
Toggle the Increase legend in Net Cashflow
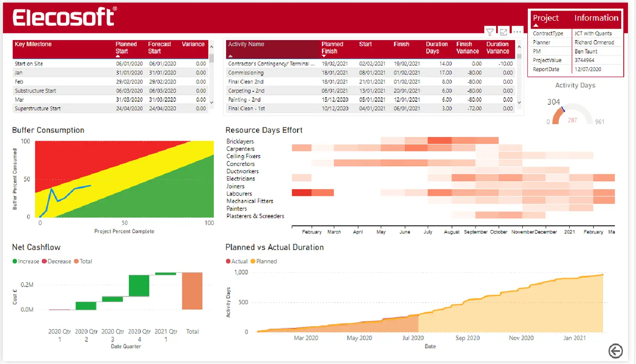pos(26,261)
